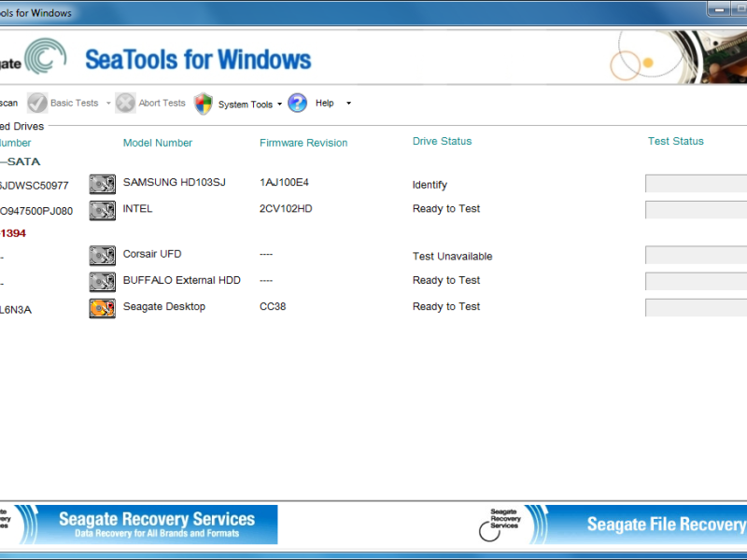Click the Model Number column header
This screenshot has height=560, width=747.
point(158,143)
